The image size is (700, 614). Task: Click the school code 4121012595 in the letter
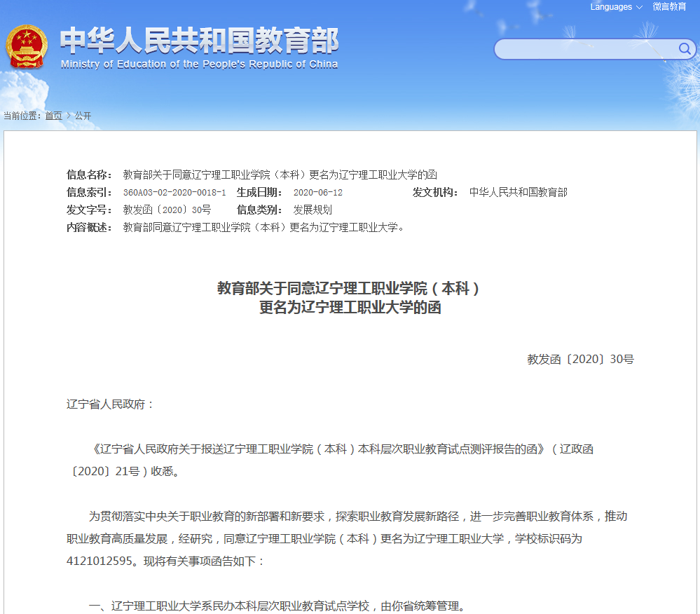[x=98, y=562]
